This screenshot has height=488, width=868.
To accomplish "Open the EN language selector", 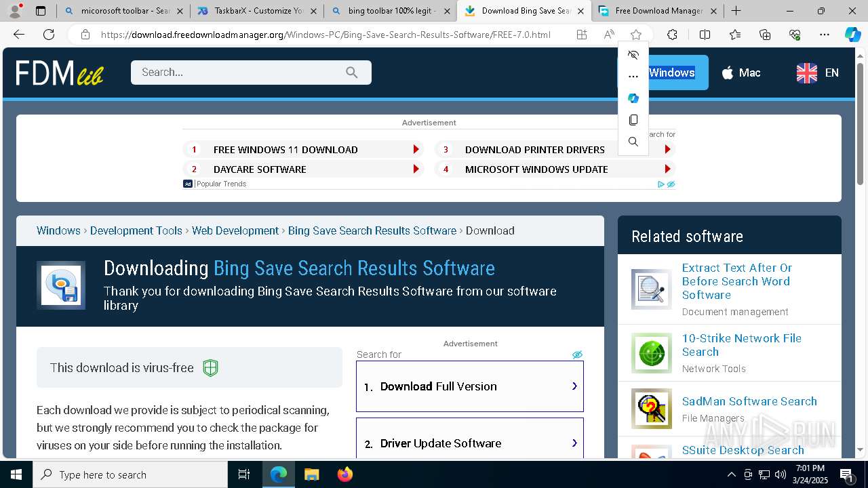I will 818,73.
